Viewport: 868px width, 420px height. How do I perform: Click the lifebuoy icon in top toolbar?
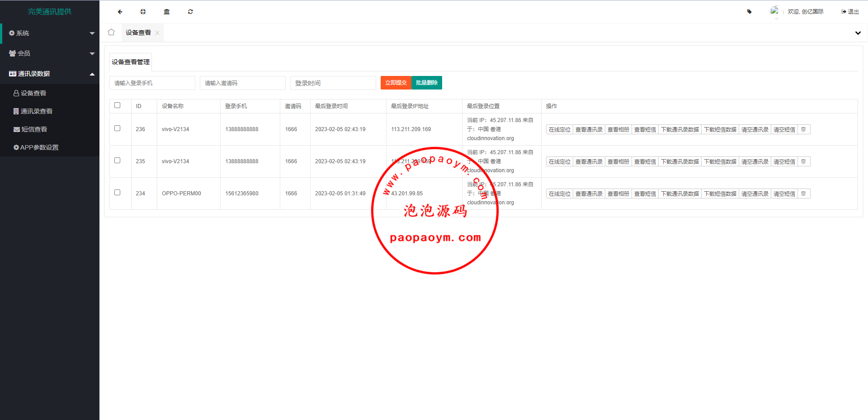143,12
